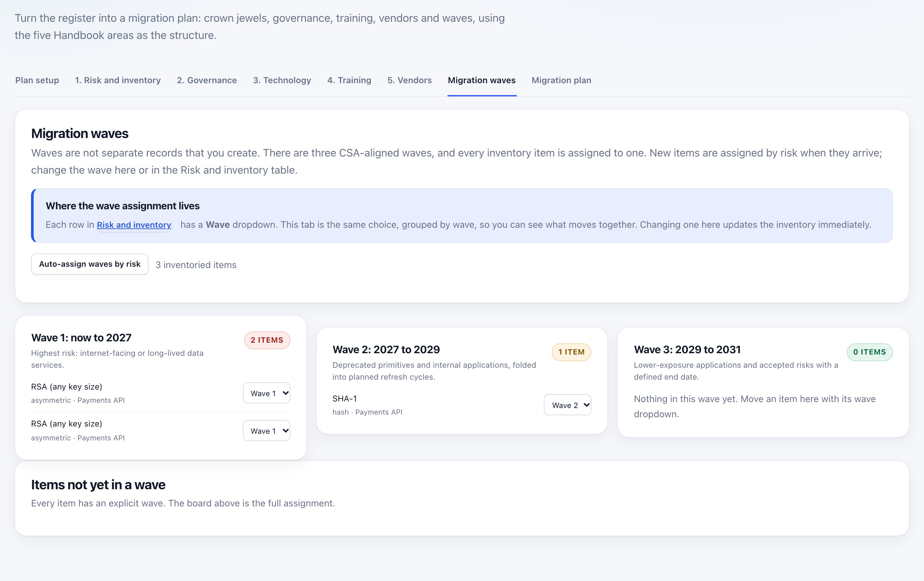
Task: Click the 3 inventoried items text
Action: [x=196, y=265]
